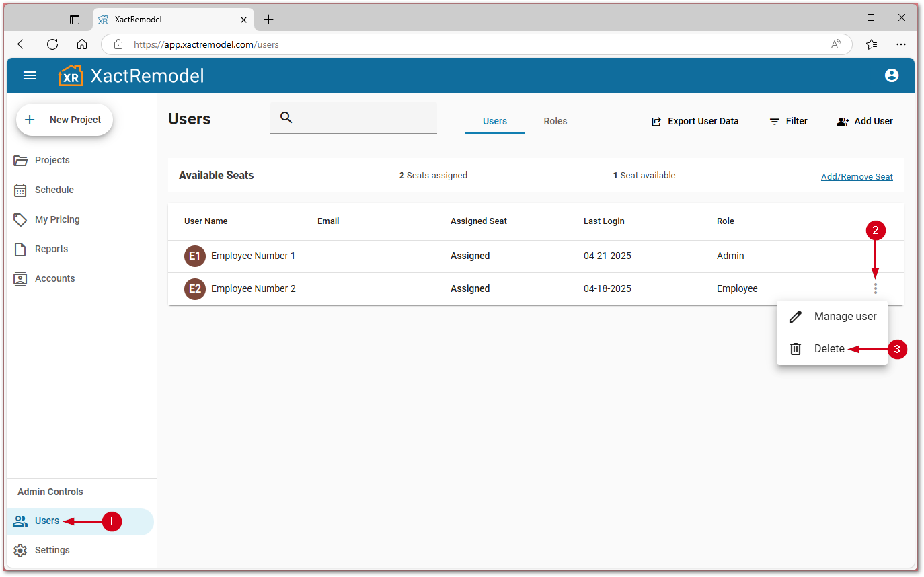924x577 pixels.
Task: Click the search magnifier icon
Action: coord(286,118)
